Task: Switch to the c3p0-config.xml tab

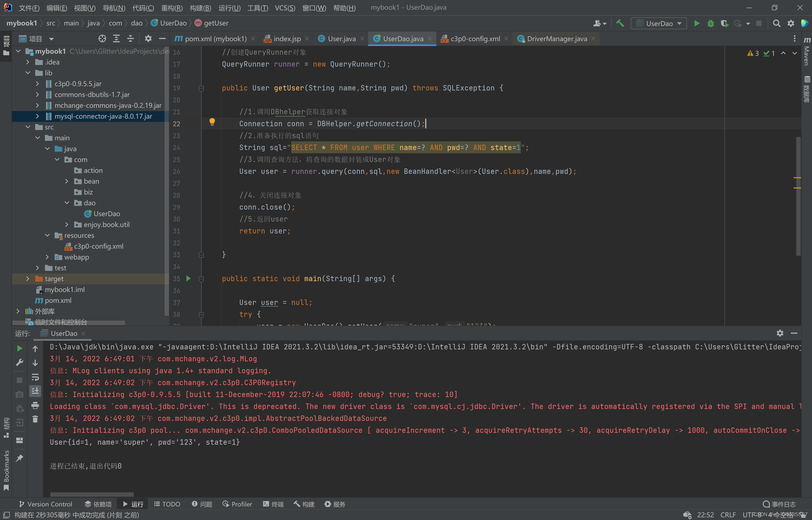Action: (474, 38)
